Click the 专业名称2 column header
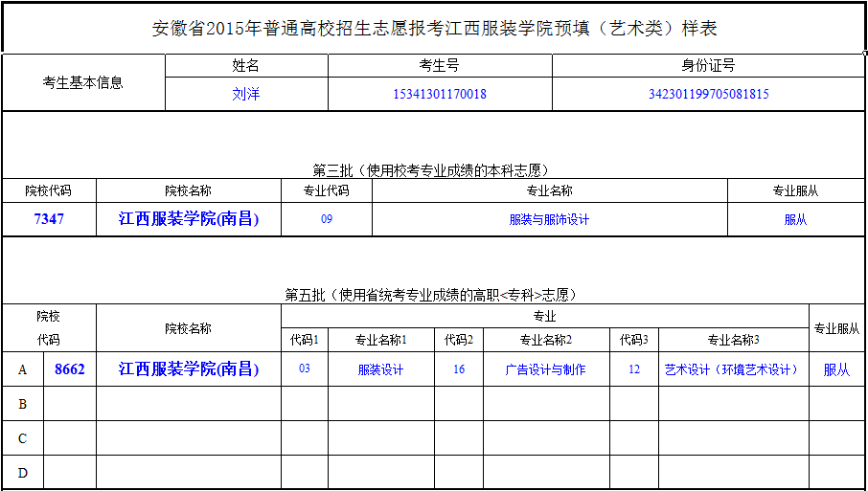The width and height of the screenshot is (868, 491). point(546,340)
